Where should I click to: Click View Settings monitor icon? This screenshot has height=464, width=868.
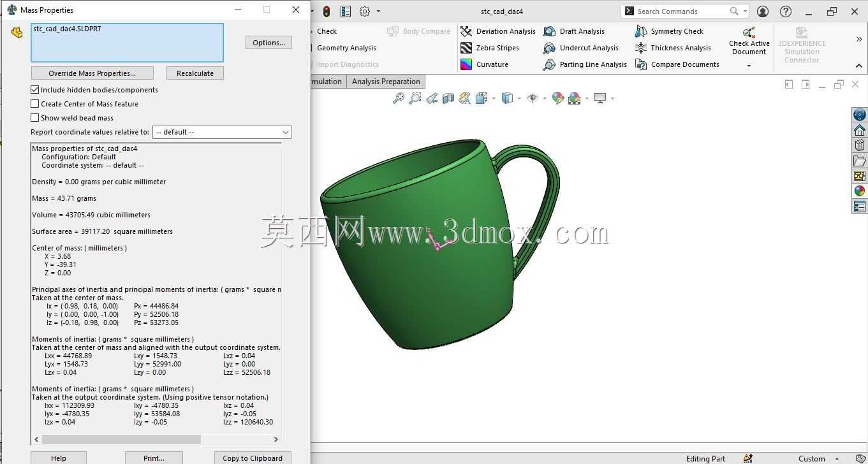click(x=600, y=98)
